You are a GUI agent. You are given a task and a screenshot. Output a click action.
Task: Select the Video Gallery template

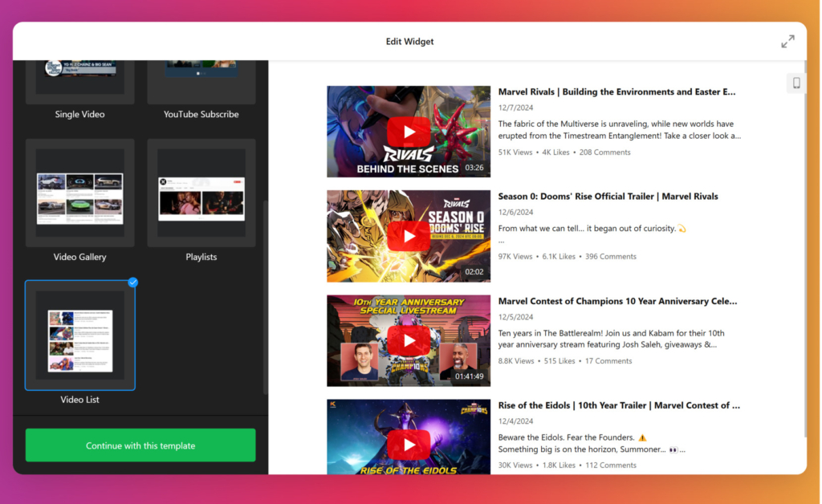click(x=79, y=193)
